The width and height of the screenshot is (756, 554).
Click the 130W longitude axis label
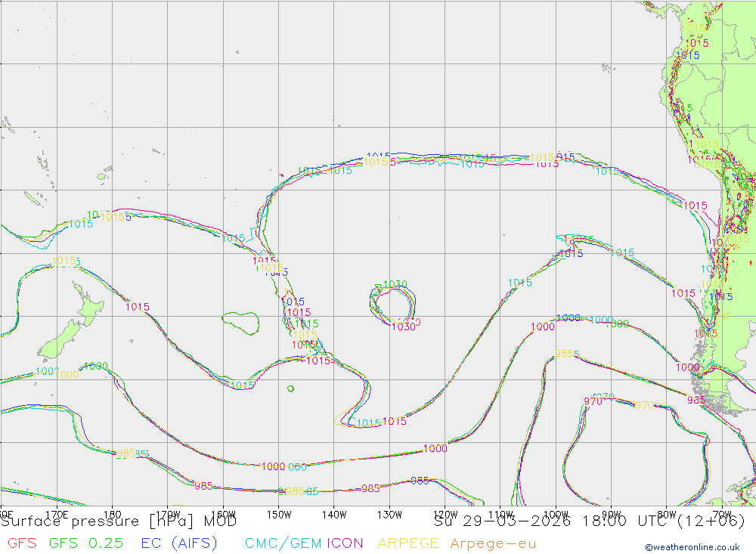(389, 515)
